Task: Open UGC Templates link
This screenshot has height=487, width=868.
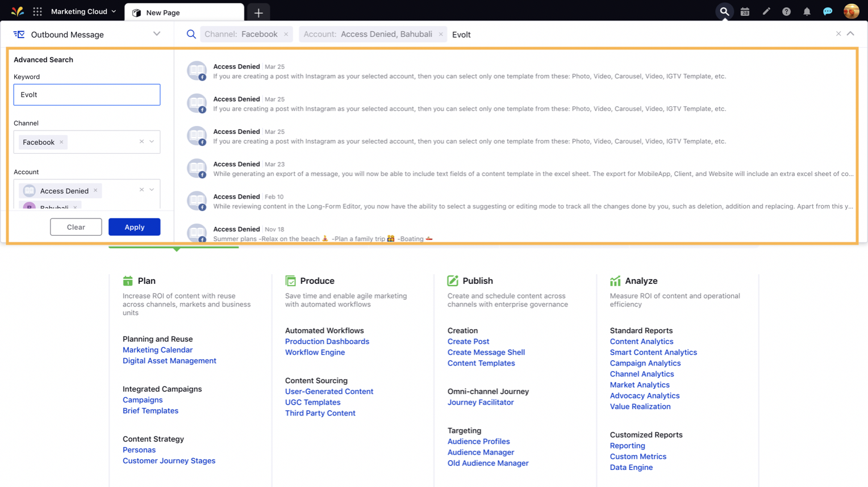Action: [312, 402]
